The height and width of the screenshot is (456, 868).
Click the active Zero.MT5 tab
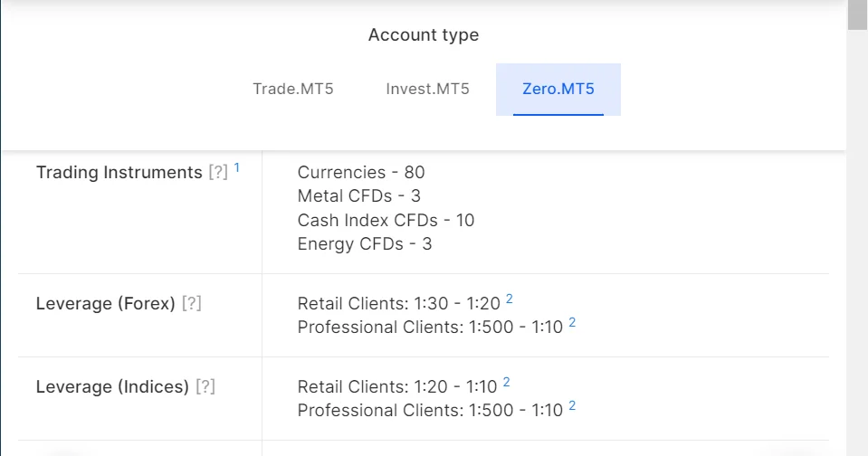click(x=558, y=89)
